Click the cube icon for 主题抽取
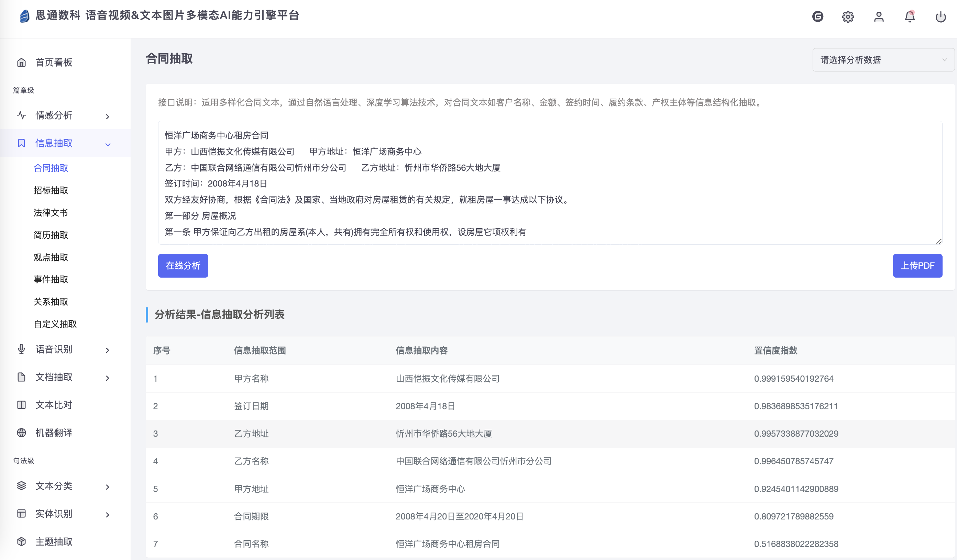 click(22, 541)
